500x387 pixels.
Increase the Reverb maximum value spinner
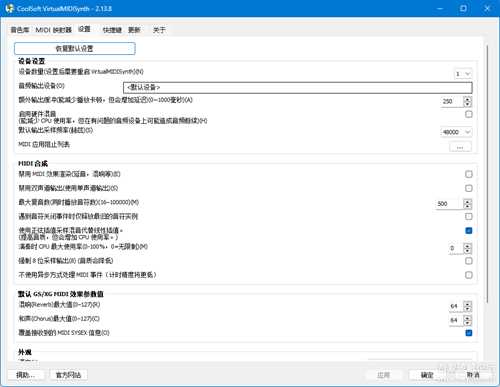468,303
